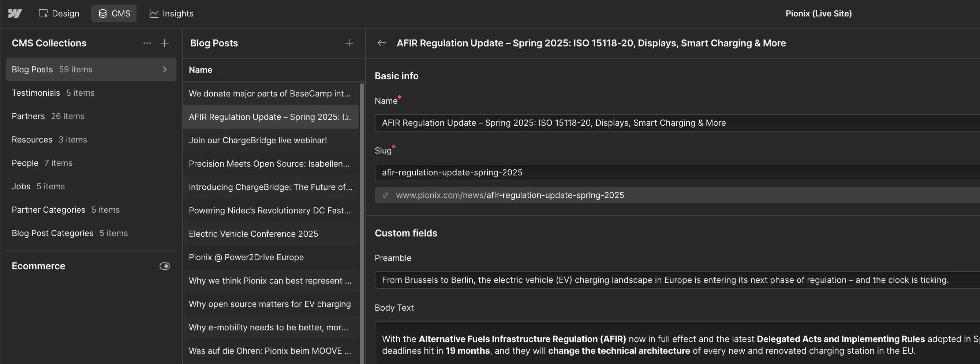The height and width of the screenshot is (364, 980).
Task: Expand the Blog Posts collection chevron
Action: [x=165, y=69]
